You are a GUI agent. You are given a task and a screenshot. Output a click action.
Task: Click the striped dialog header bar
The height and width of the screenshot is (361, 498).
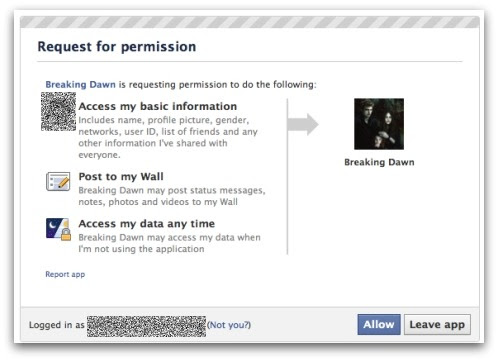250,22
